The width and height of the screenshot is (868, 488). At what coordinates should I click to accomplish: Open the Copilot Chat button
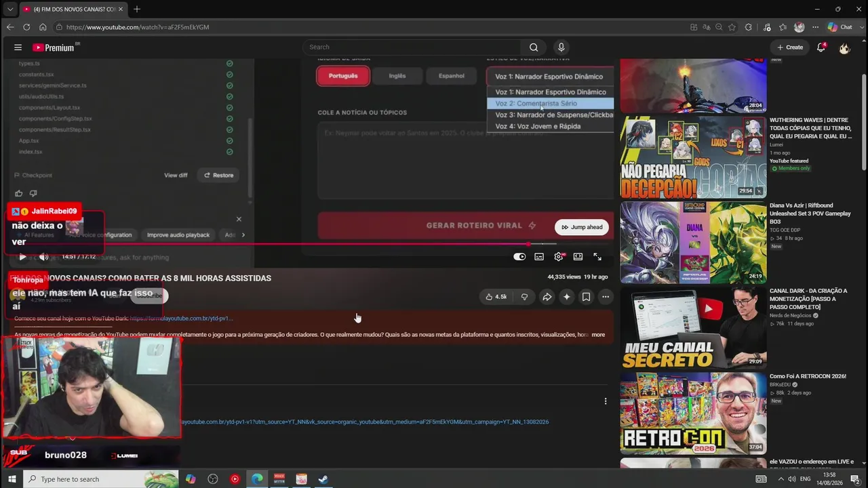(x=840, y=27)
